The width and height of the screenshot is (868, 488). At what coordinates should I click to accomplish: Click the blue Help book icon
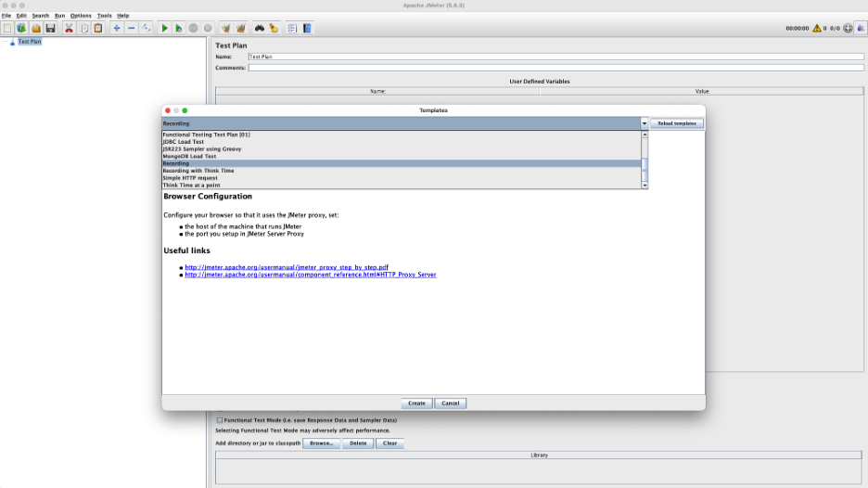(x=307, y=28)
